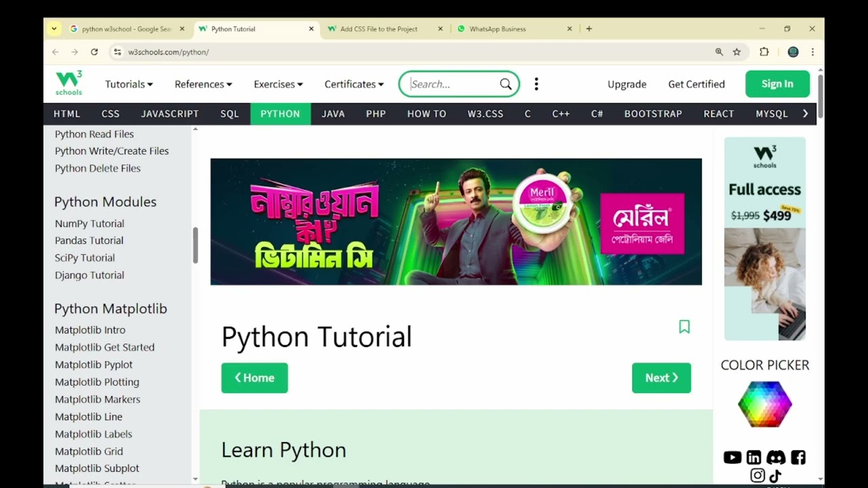The image size is (868, 488).
Task: Open the W3Schools TikTok icon
Action: [x=775, y=476]
